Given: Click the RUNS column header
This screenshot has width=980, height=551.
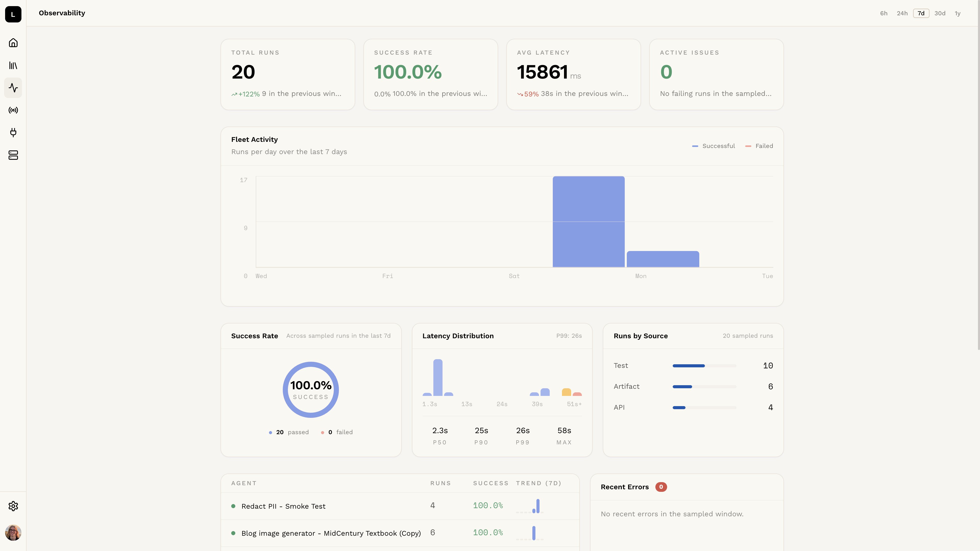Looking at the screenshot, I should 440,483.
